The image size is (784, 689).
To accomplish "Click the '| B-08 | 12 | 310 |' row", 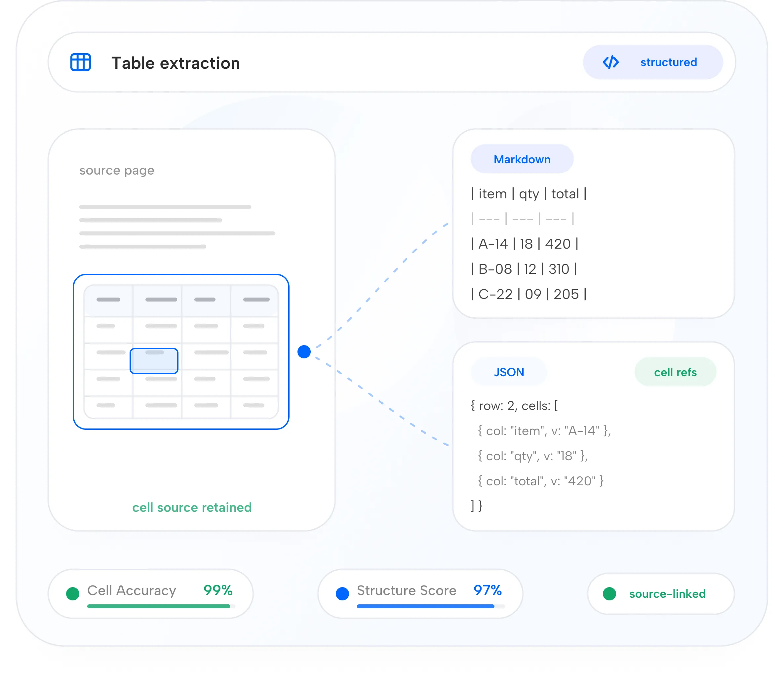I will (524, 269).
